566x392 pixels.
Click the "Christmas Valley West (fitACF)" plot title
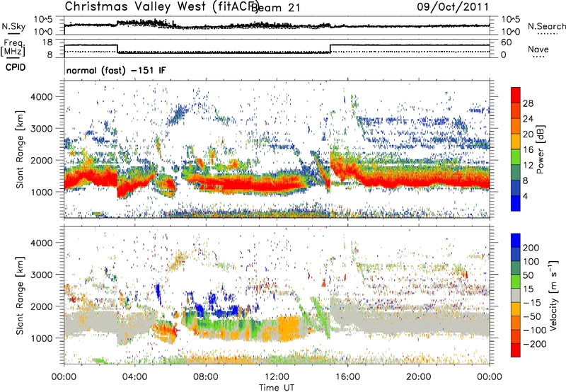[161, 6]
